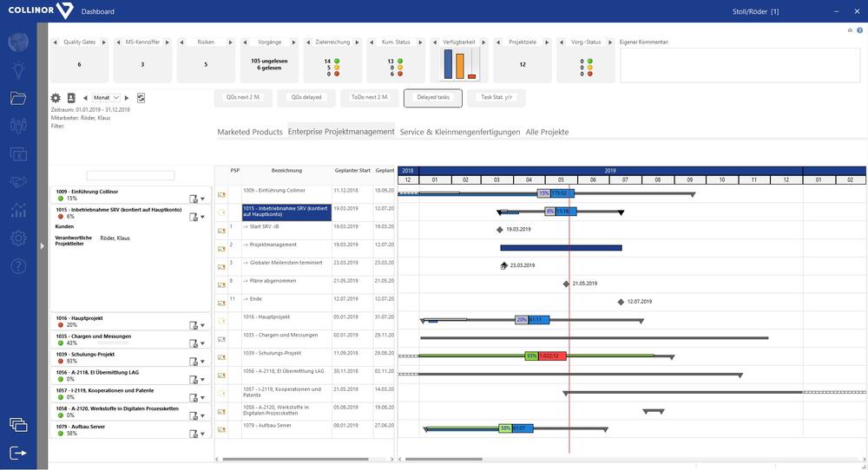The width and height of the screenshot is (868, 470).
Task: Click the Eigener Kommentar text box
Action: pyautogui.click(x=739, y=64)
